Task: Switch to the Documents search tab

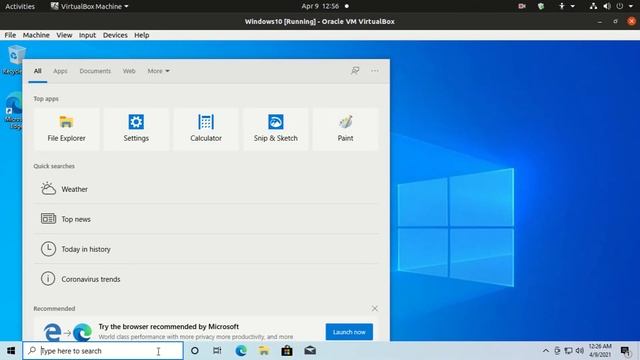Action: 95,71
